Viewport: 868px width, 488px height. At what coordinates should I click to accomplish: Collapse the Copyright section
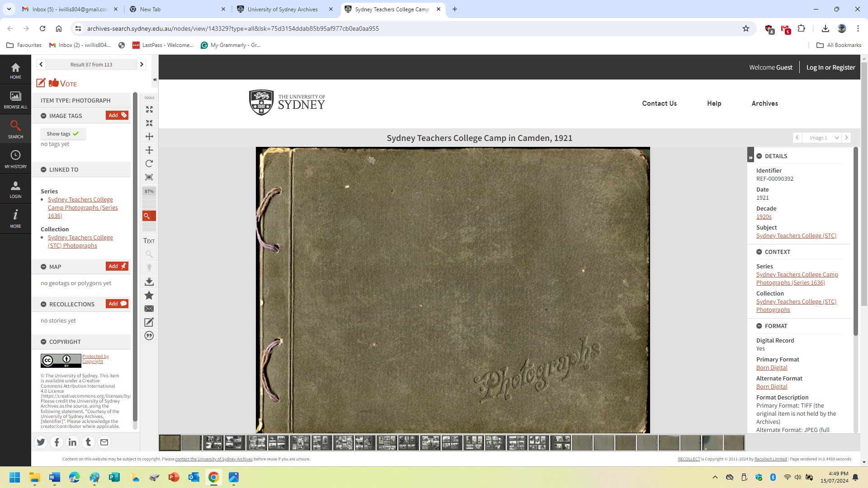click(44, 342)
